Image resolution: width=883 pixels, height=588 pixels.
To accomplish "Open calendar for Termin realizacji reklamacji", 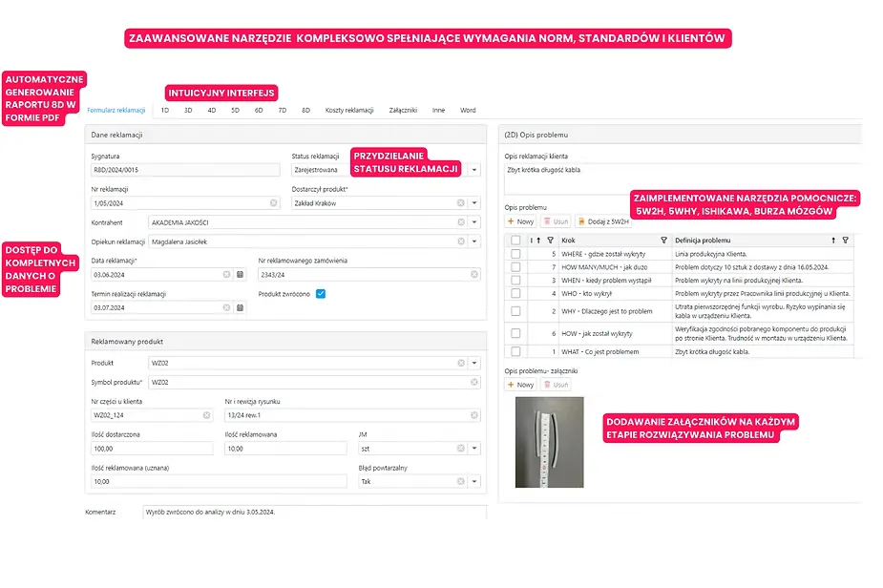I will click(240, 307).
